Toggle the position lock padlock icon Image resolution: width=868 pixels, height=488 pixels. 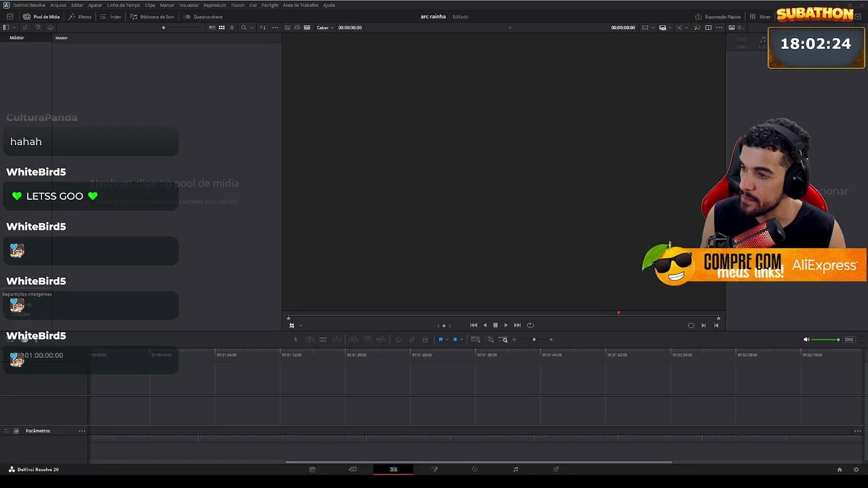(425, 340)
